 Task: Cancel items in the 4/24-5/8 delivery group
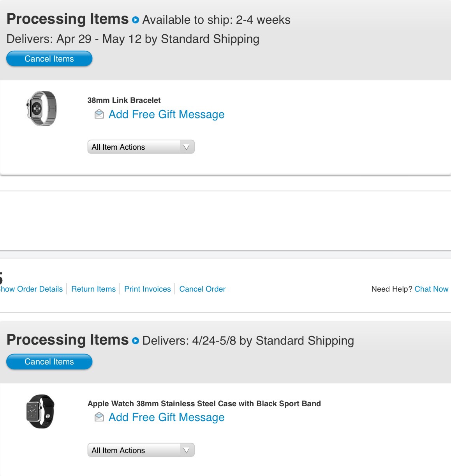49,362
